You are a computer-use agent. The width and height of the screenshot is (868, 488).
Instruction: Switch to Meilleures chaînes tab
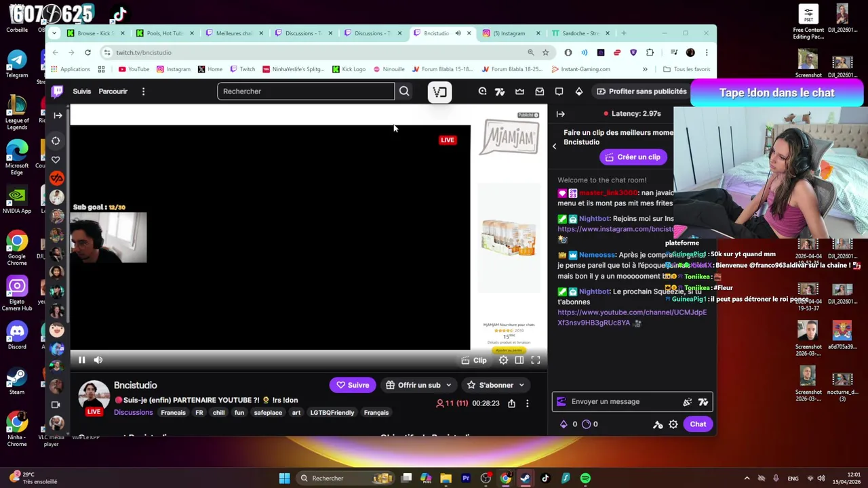pos(233,33)
